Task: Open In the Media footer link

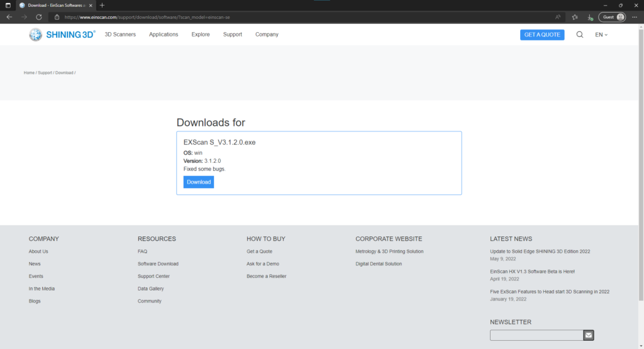Action: [x=42, y=289]
